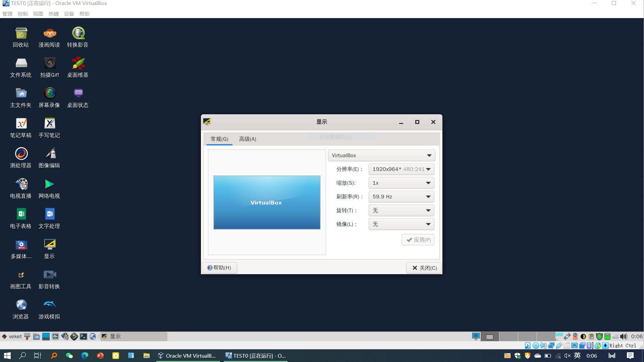
Task: Open the 热键 menu in VirtualBox
Action: (54, 14)
